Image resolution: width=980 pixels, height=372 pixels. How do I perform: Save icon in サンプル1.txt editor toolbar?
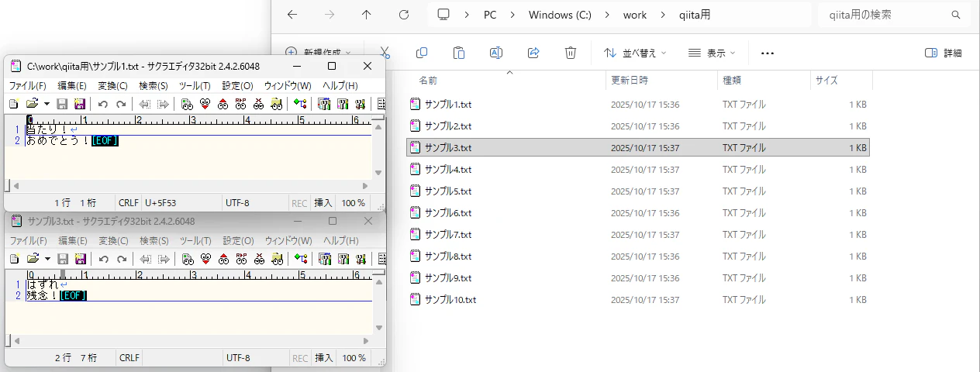click(63, 104)
